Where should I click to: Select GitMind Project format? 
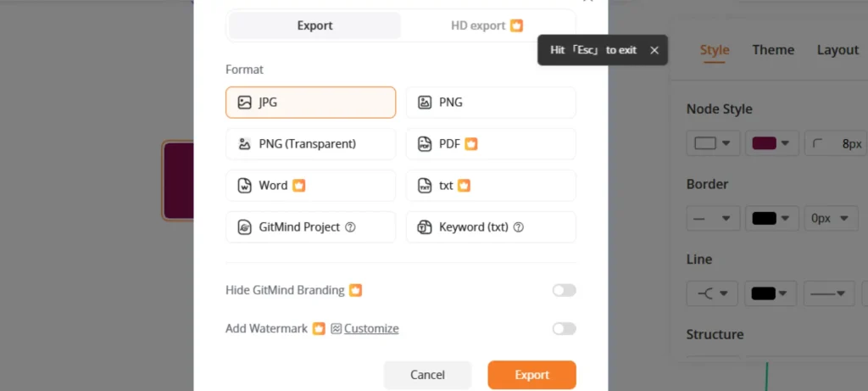[x=310, y=227]
